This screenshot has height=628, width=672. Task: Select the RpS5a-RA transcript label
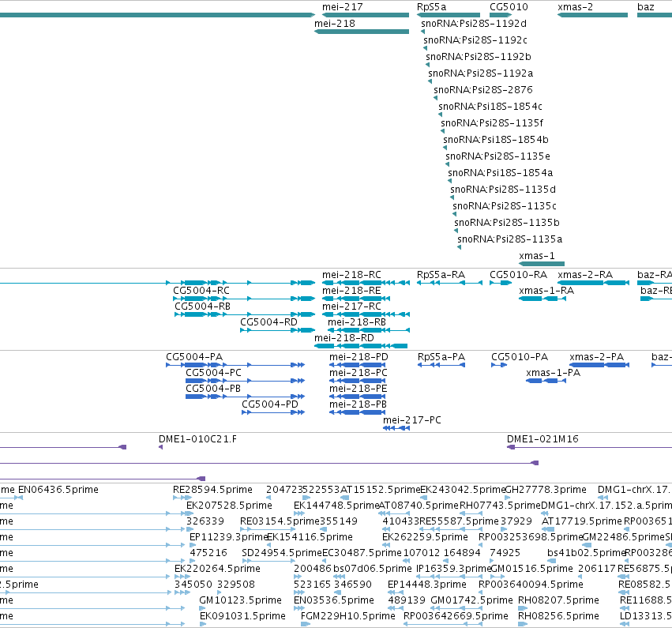point(441,275)
